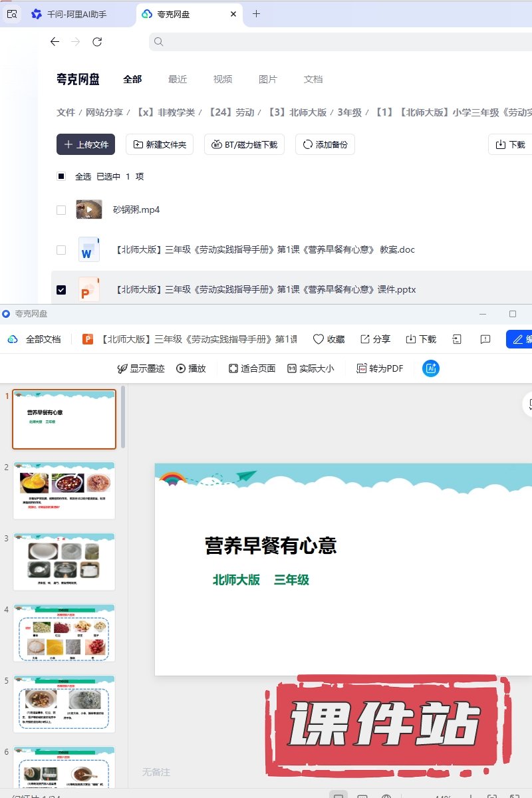This screenshot has height=798, width=532.
Task: Check the box for 砂锅粥.mp4
Action: click(x=61, y=210)
